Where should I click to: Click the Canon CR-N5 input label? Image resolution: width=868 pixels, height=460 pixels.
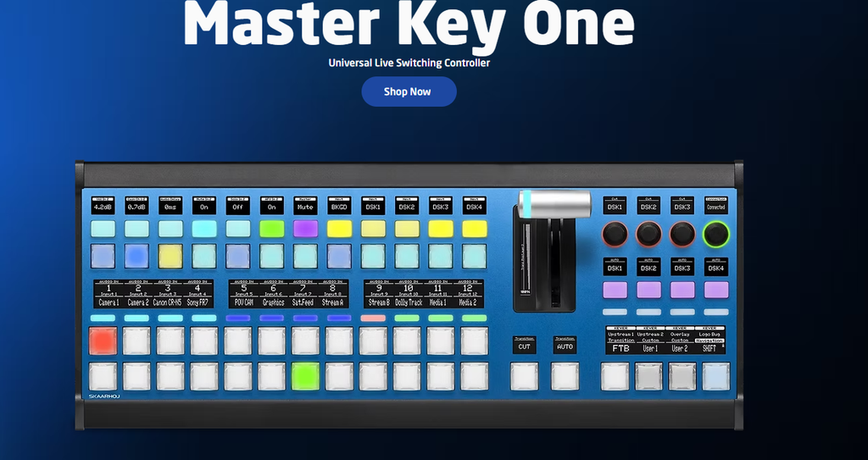coord(168,302)
